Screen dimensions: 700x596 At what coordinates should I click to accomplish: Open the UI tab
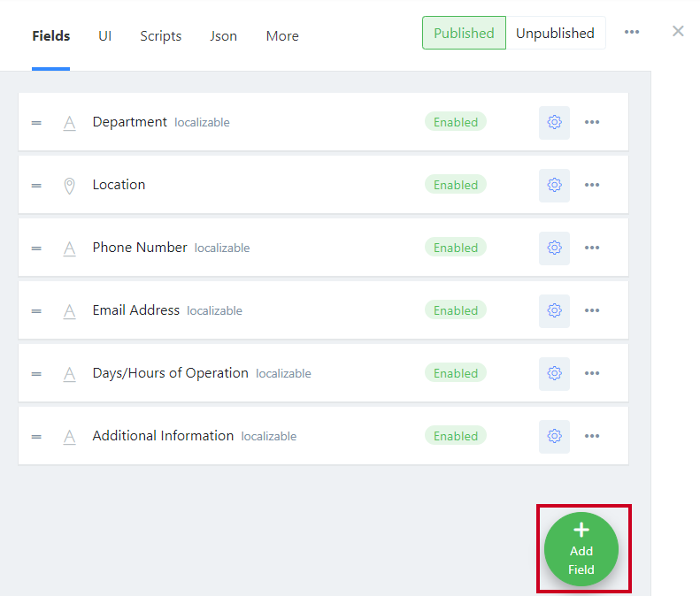coord(105,36)
